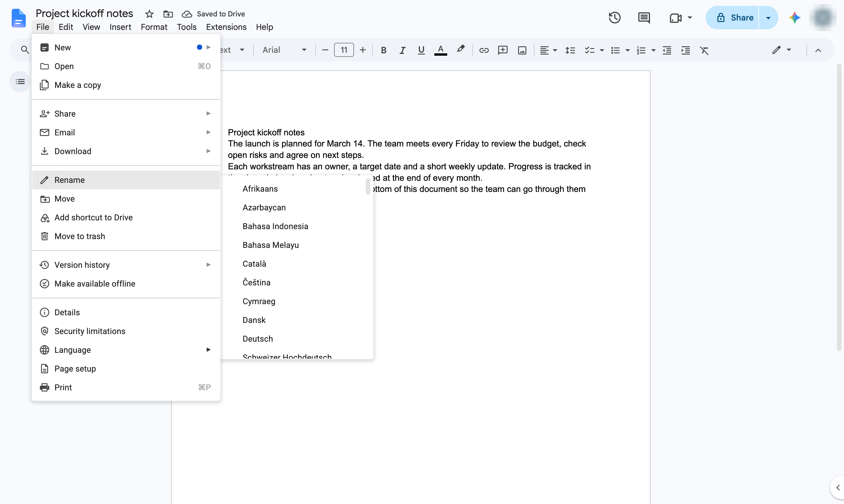Viewport: 844px width, 504px height.
Task: Open the text color picker
Action: tap(440, 50)
